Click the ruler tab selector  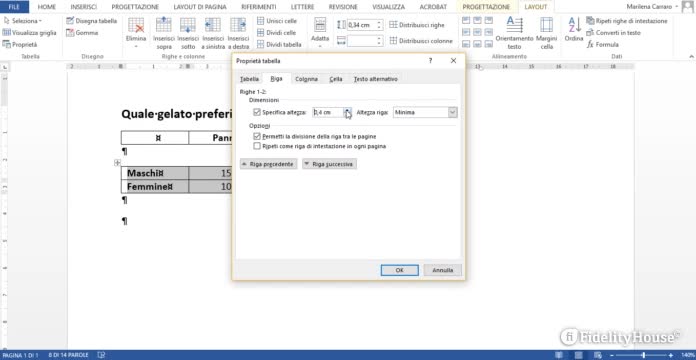(5, 67)
